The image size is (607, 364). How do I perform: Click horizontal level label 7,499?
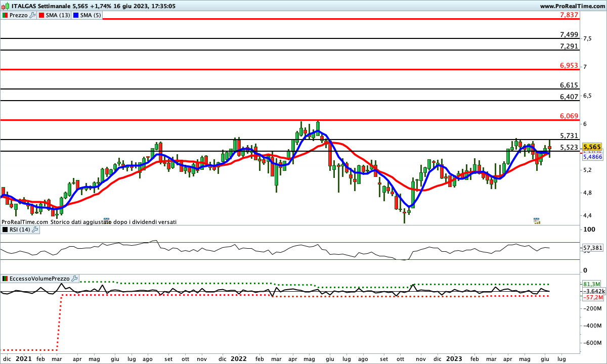tap(569, 34)
